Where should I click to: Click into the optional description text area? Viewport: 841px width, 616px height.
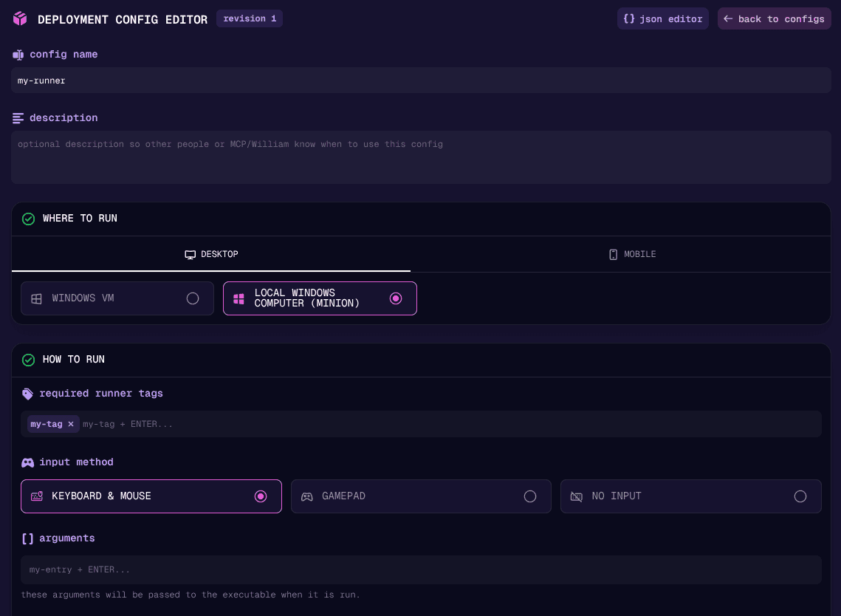421,157
